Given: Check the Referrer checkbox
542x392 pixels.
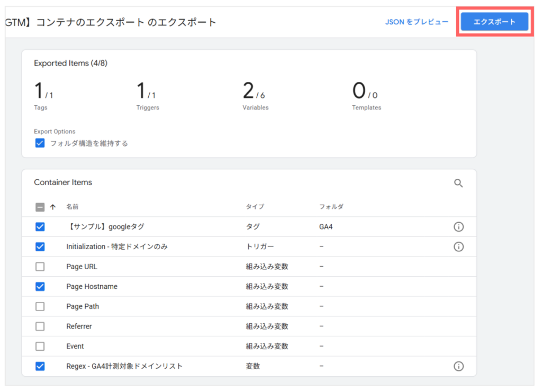Looking at the screenshot, I should (x=40, y=326).
